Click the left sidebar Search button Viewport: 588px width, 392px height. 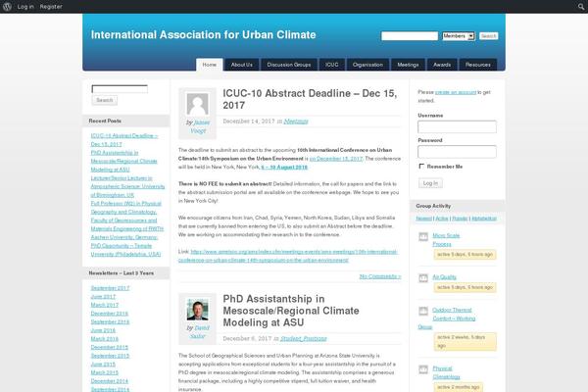(104, 100)
